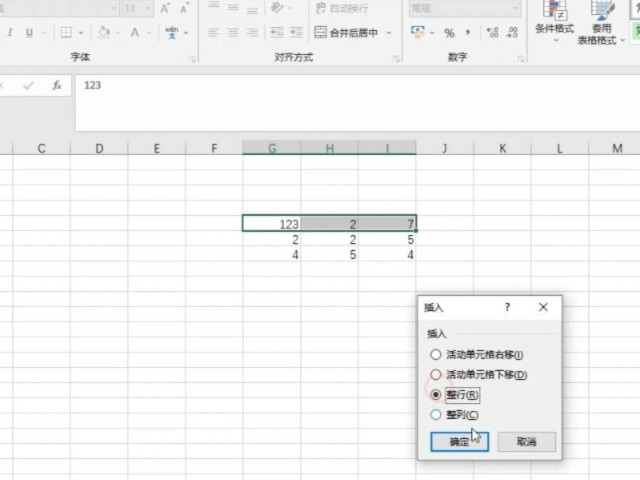Click the fx insert function icon
The height and width of the screenshot is (480, 640).
[57, 85]
